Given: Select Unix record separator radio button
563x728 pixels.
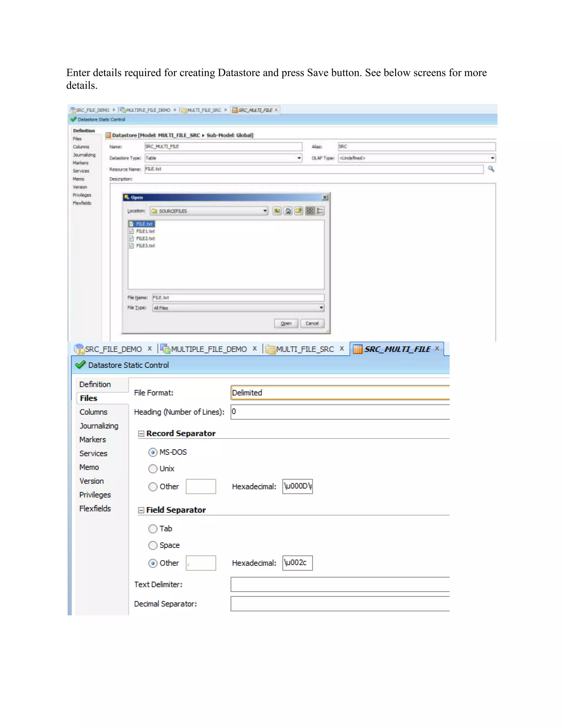Looking at the screenshot, I should 153,469.
